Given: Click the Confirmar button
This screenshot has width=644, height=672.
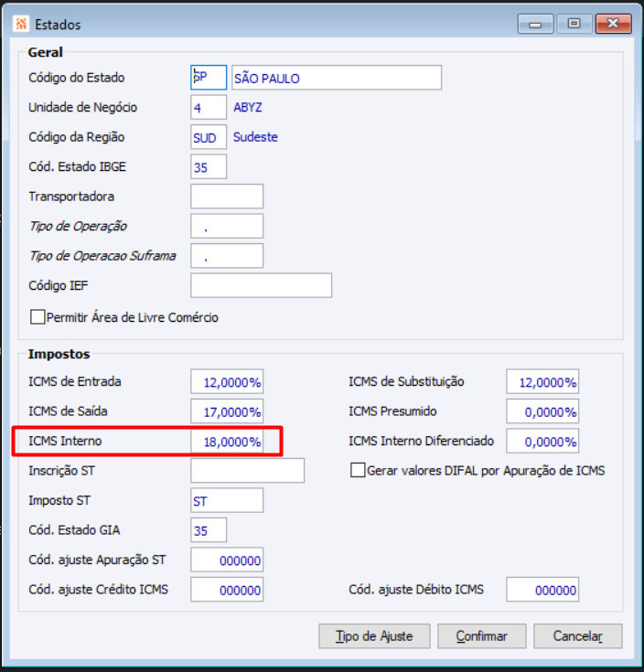Looking at the screenshot, I should 481,636.
